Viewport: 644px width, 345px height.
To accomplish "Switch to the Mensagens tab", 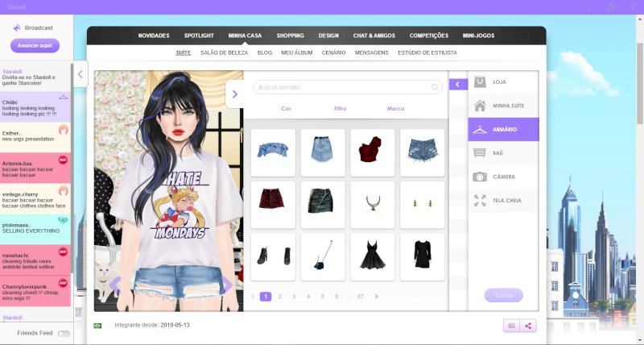I will pos(372,52).
